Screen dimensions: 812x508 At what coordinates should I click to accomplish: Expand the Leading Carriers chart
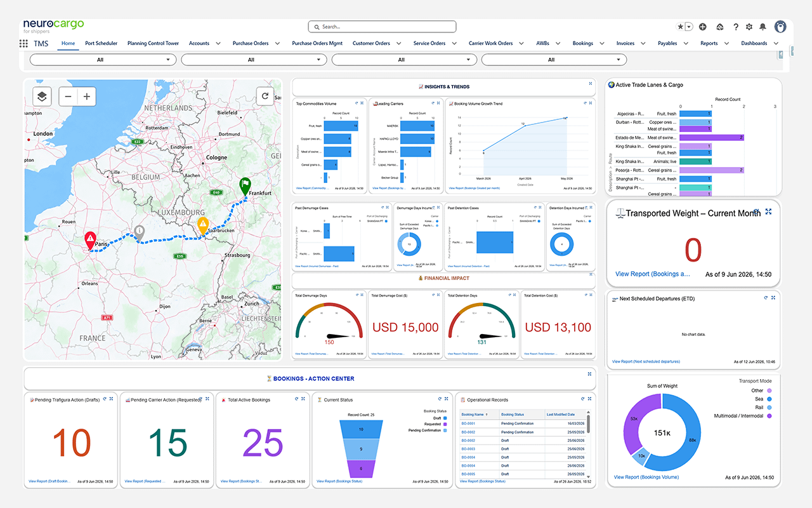[438, 103]
